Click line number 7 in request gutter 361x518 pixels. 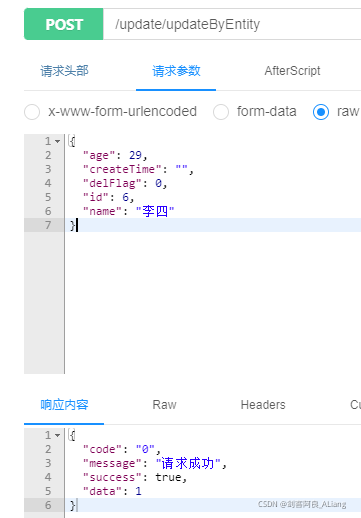[x=48, y=225]
